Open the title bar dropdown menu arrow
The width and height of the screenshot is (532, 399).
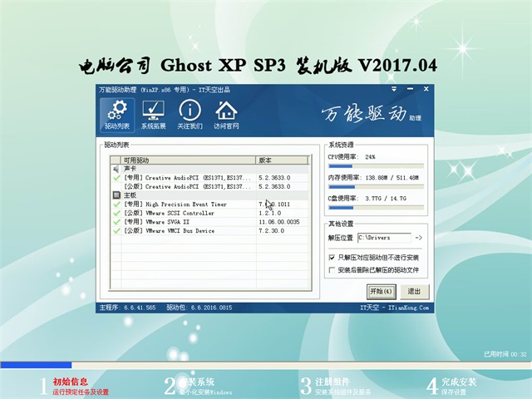pos(394,89)
